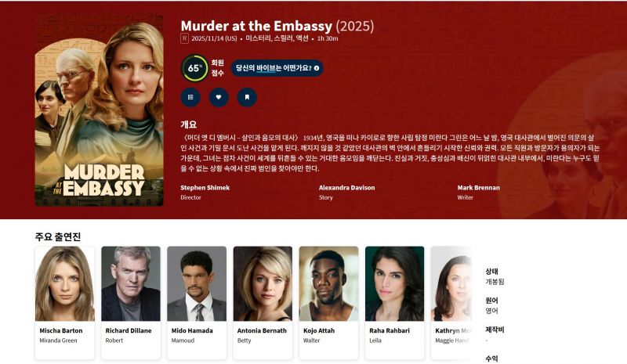Mark movie as favorite with heart icon

point(219,97)
